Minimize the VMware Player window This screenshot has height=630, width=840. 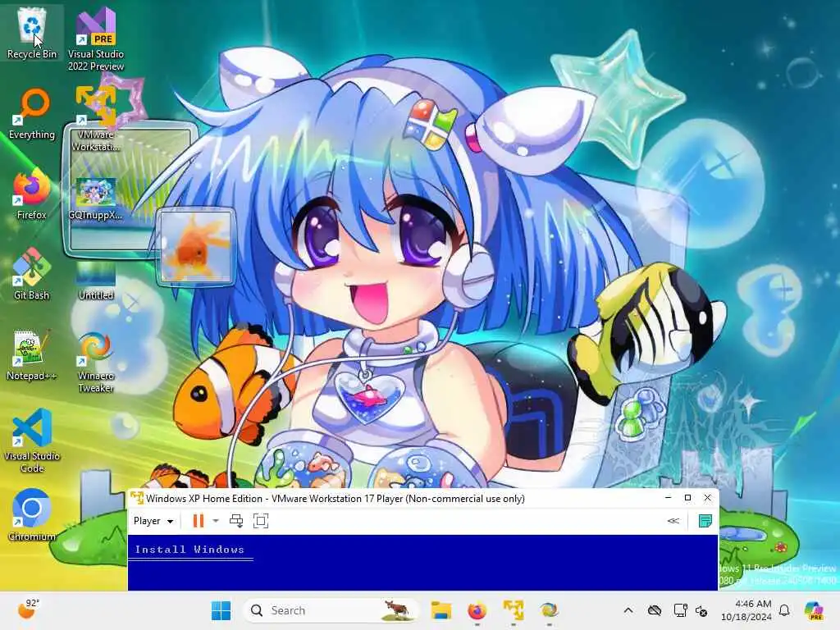point(668,498)
